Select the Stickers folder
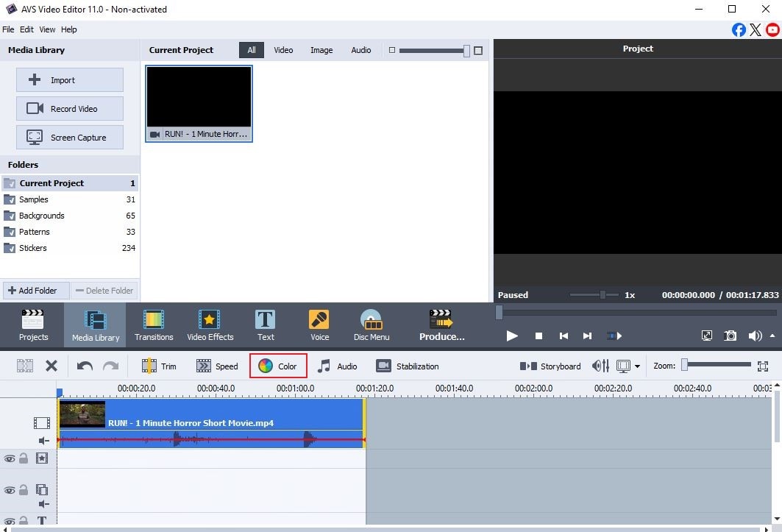The width and height of the screenshot is (782, 532). [x=70, y=247]
